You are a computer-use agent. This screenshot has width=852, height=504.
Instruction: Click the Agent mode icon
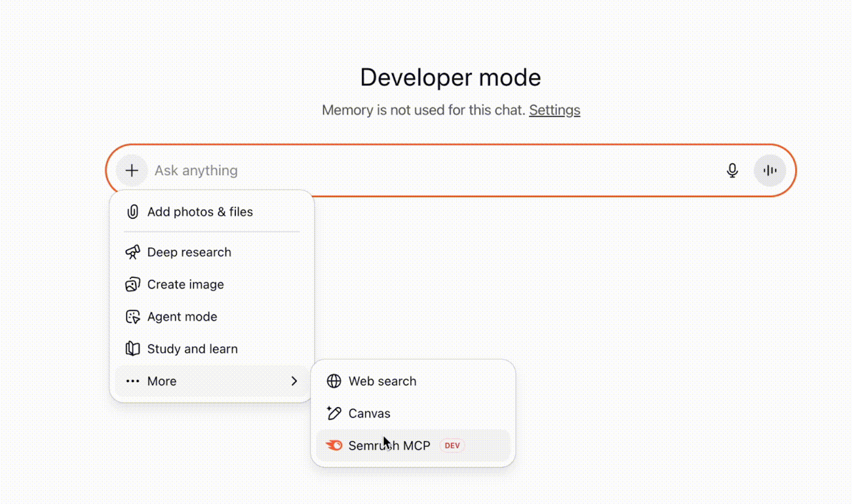point(133,316)
